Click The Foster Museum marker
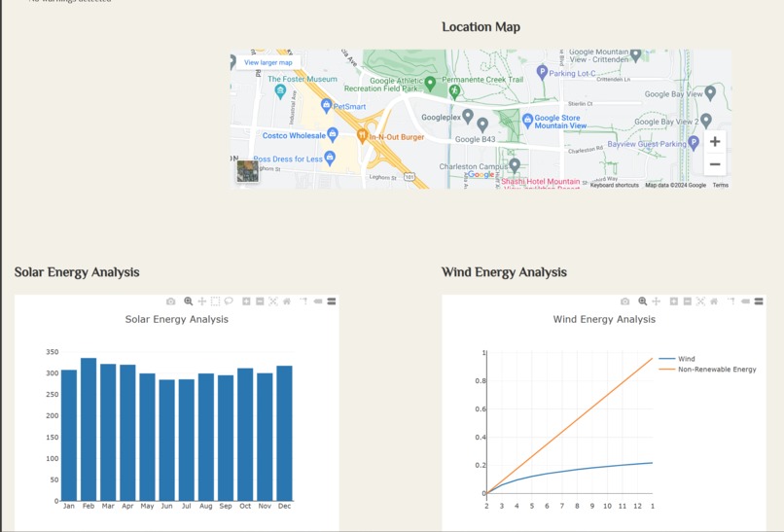Screen dimensions: 784x532 pyautogui.click(x=280, y=91)
